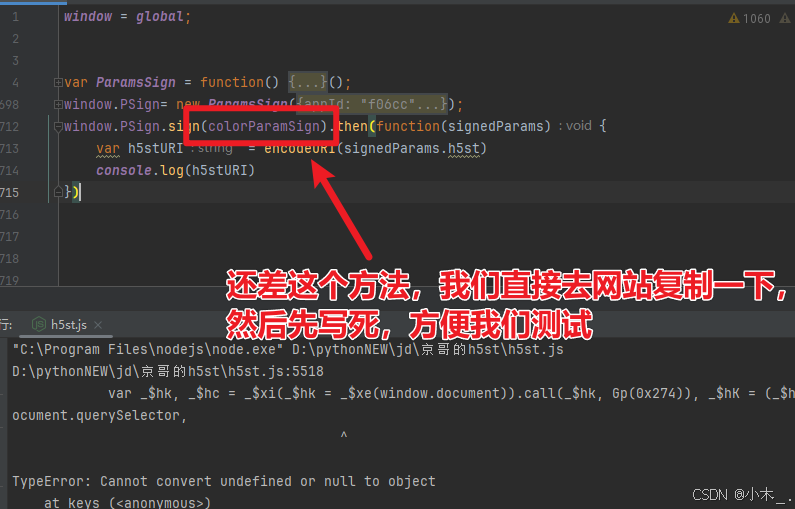Click the ParamsSign variable name on line 4

coord(135,82)
